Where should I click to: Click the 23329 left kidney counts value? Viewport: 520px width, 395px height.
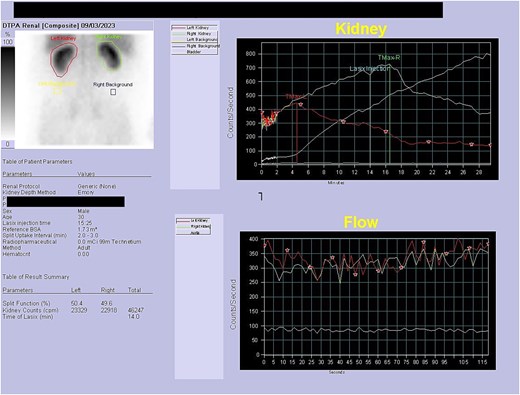click(x=79, y=310)
